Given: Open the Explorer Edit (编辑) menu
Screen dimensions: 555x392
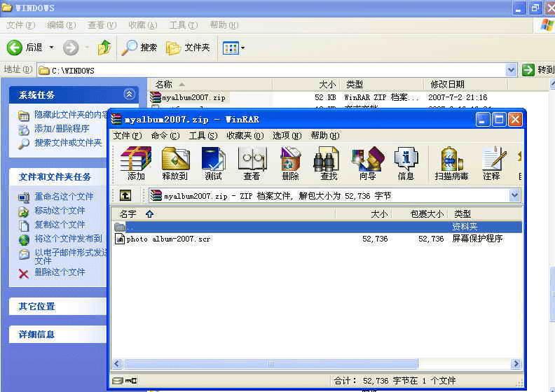Looking at the screenshot, I should (61, 25).
